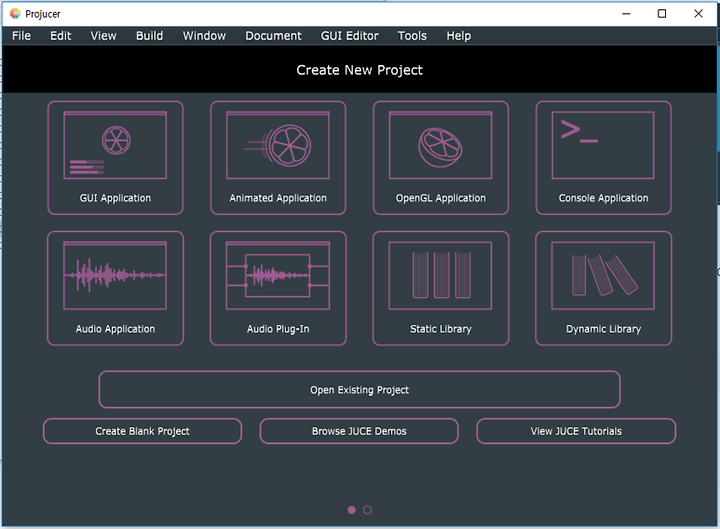Open the Help menu

[x=459, y=36]
